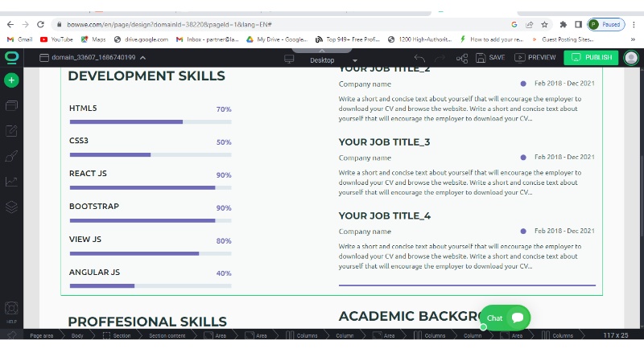
Task: Open the statistics chart icon in sidebar
Action: 11,182
